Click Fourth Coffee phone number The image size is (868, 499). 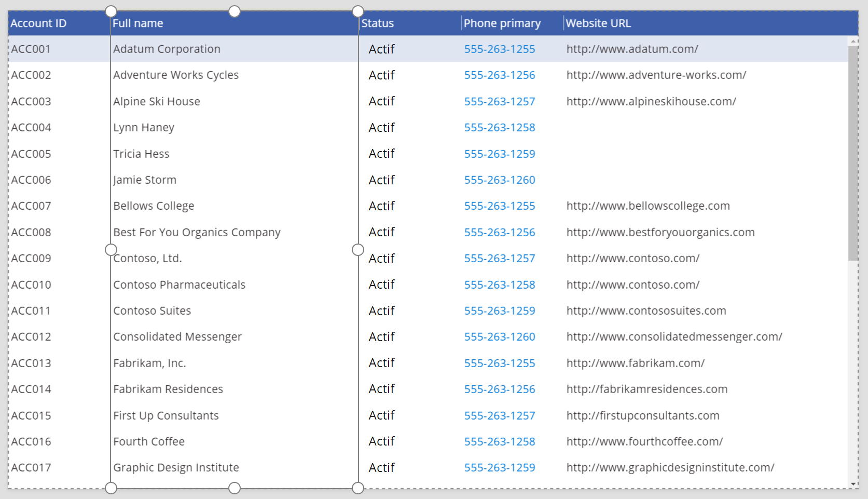(x=500, y=442)
